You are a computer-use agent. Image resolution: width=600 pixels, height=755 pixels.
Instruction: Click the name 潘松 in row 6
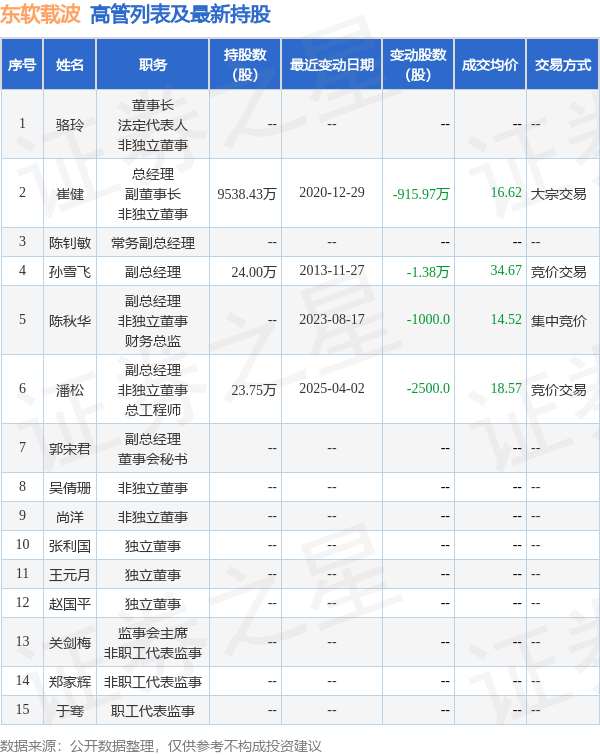pos(70,390)
